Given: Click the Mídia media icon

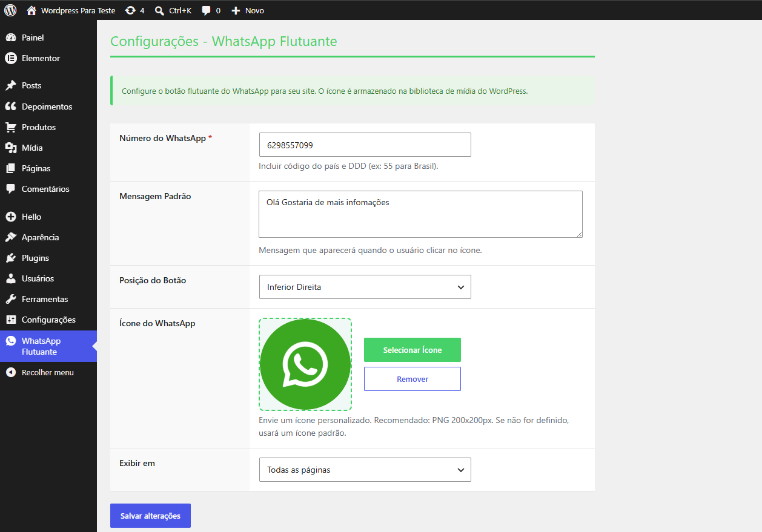Looking at the screenshot, I should (x=10, y=148).
